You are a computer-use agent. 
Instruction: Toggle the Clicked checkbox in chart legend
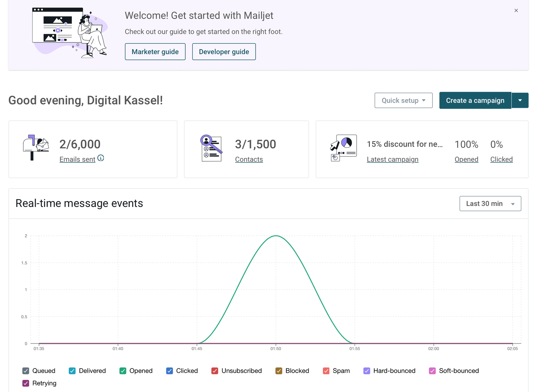tap(169, 371)
